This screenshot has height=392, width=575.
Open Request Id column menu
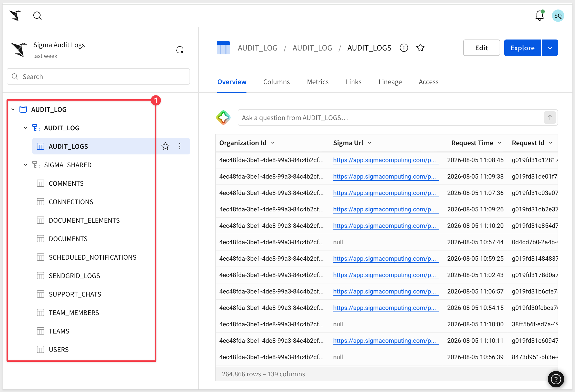[x=551, y=143]
